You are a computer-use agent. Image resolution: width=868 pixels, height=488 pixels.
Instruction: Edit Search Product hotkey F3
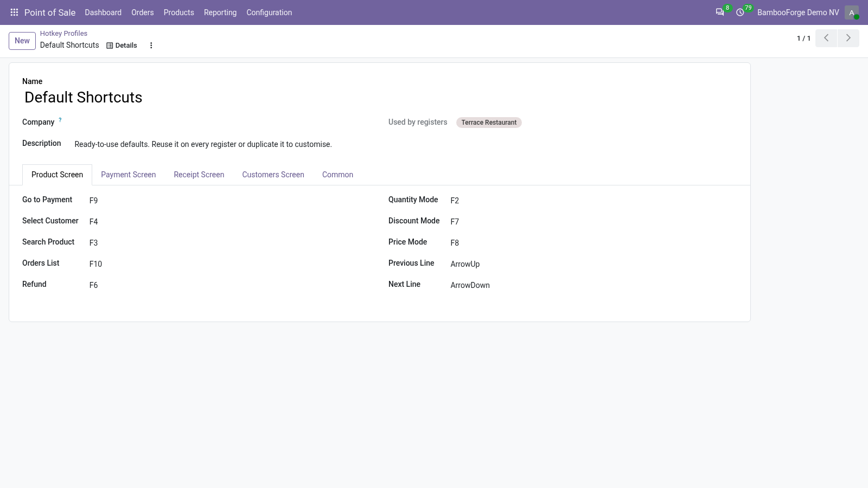point(230,243)
